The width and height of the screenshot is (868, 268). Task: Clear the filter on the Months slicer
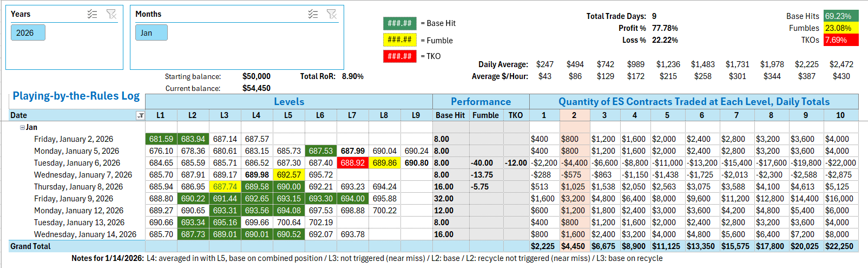[x=332, y=14]
